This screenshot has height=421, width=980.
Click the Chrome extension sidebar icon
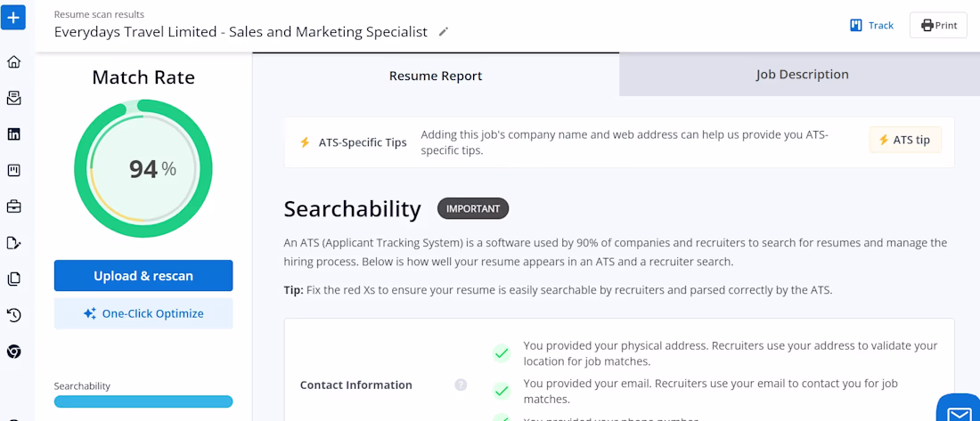click(x=13, y=352)
